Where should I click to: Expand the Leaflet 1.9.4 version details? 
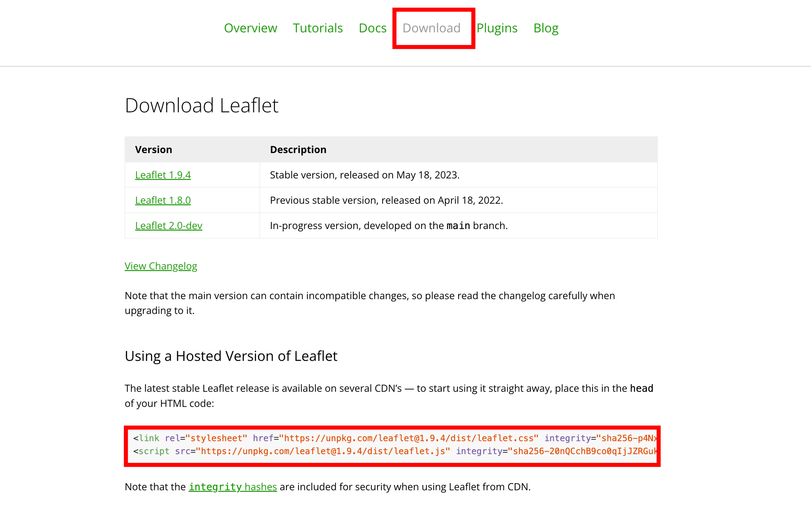(x=163, y=174)
